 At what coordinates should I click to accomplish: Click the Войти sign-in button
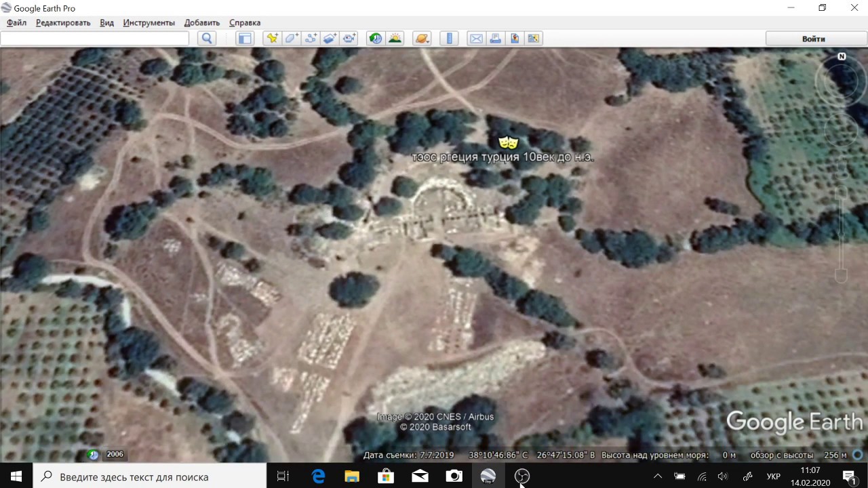(x=813, y=39)
